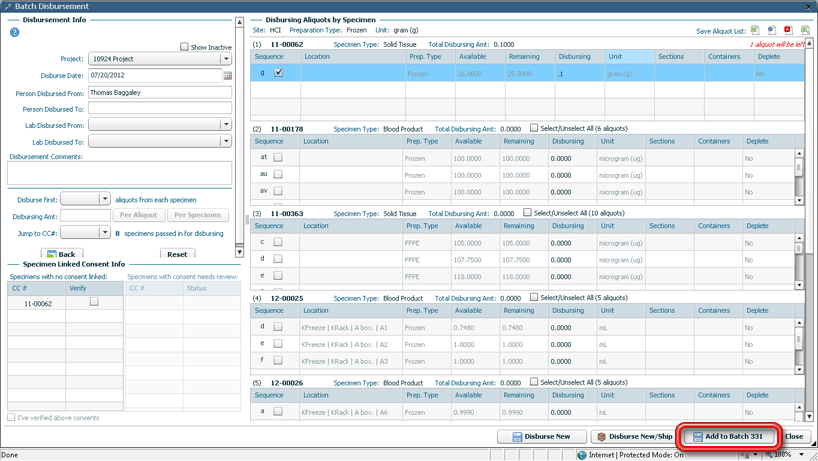Click the Unit column header of specimen 11-00062
818x461 pixels.
pyautogui.click(x=629, y=56)
